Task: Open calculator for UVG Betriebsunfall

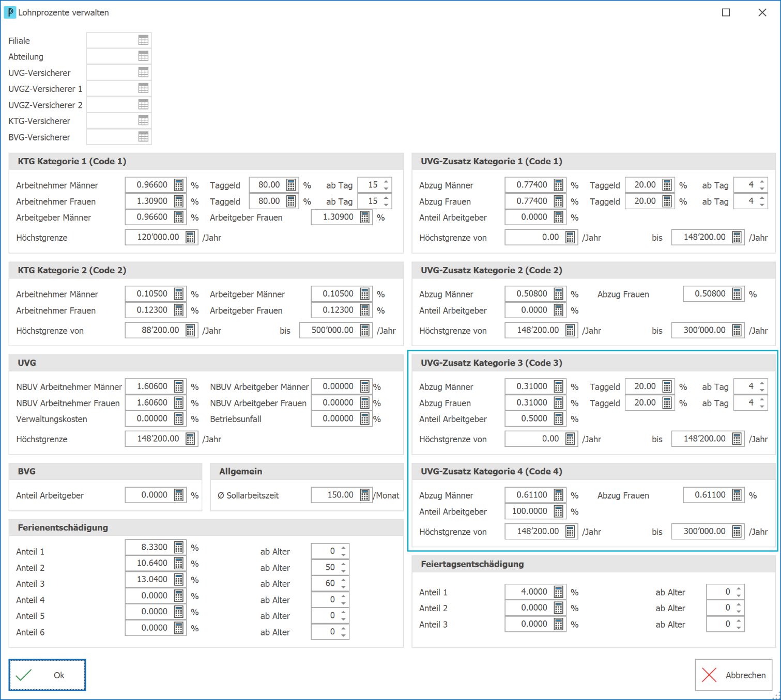Action: [365, 418]
